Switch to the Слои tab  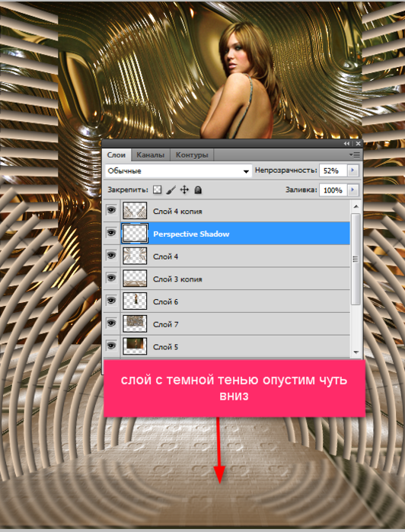pyautogui.click(x=116, y=155)
